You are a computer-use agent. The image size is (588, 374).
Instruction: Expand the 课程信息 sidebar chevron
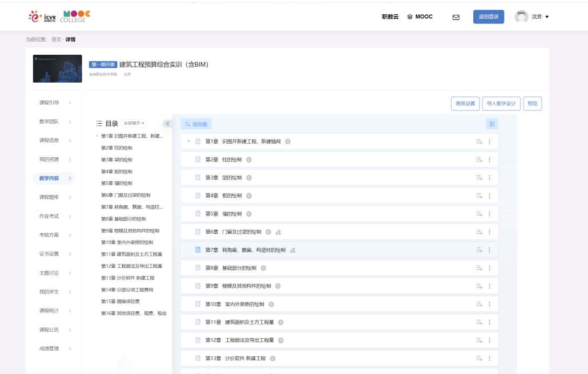[x=70, y=140]
